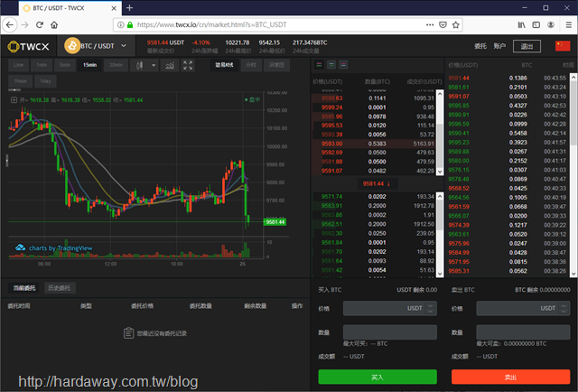This screenshot has height=392, width=578.
Task: Click the TWCX logo
Action: tap(28, 46)
